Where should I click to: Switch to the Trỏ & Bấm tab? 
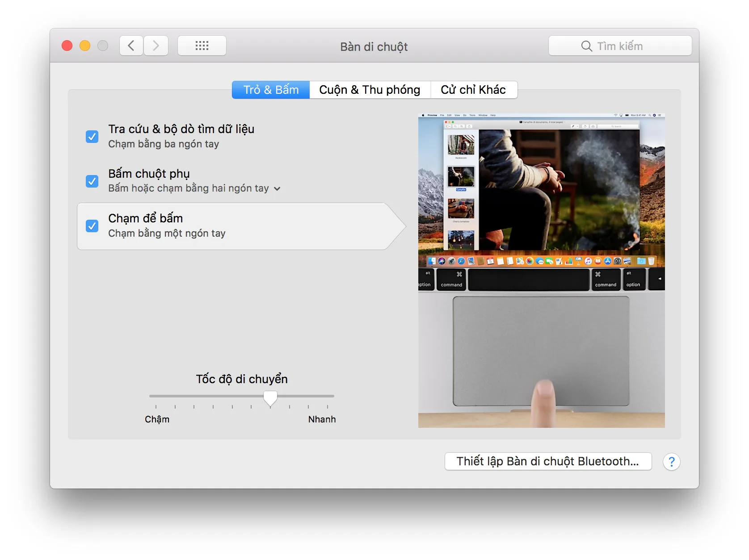pos(271,90)
